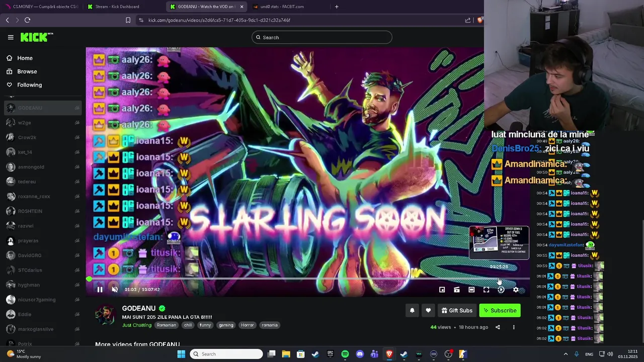Toggle notification bell for GODEANU
644x362 pixels.
coord(412,311)
